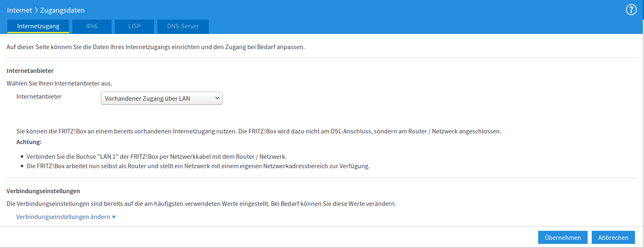Click the breadcrumb chevron after Internet
The height and width of the screenshot is (248, 644).
pyautogui.click(x=36, y=10)
